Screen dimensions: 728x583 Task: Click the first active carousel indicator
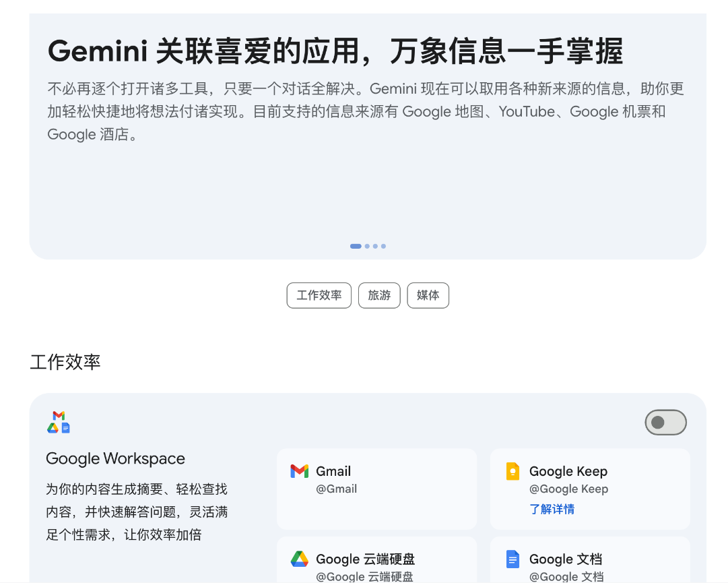click(x=356, y=246)
